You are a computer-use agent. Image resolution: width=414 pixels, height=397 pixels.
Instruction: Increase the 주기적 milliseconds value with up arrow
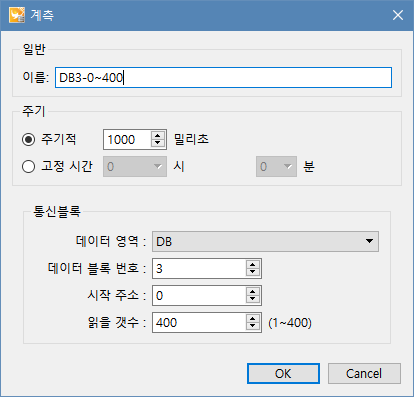[158, 136]
